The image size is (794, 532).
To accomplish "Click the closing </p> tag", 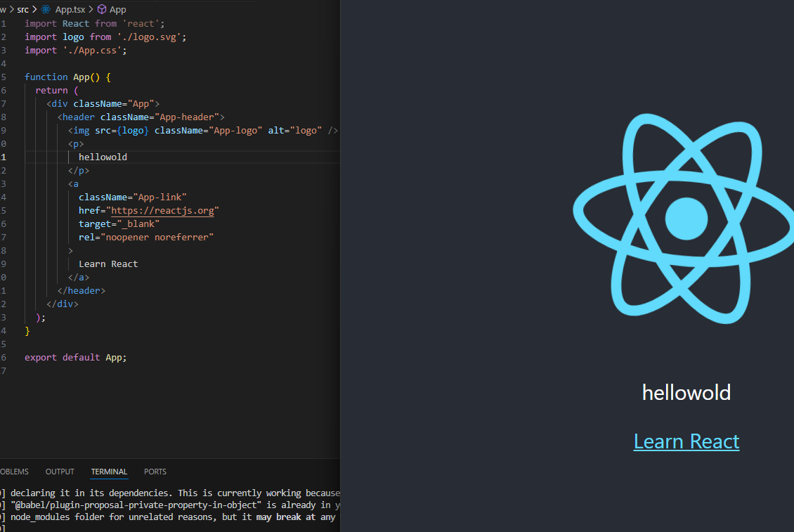I will [x=79, y=170].
